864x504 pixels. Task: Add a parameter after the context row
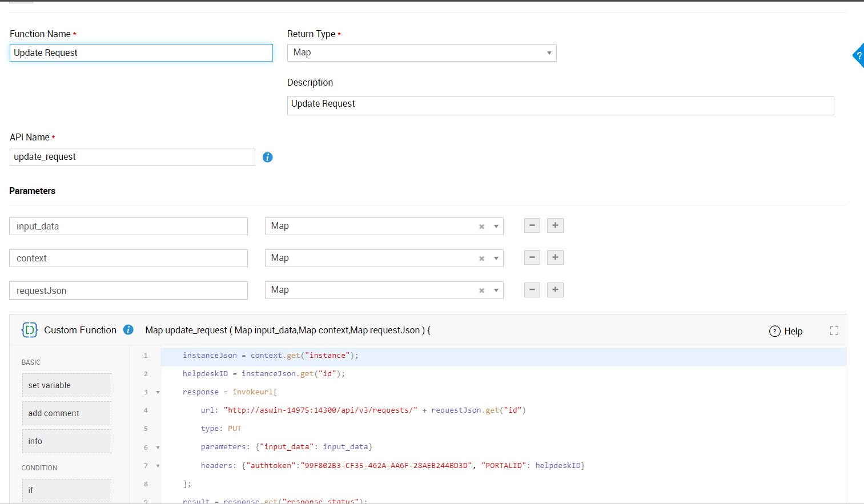(555, 257)
